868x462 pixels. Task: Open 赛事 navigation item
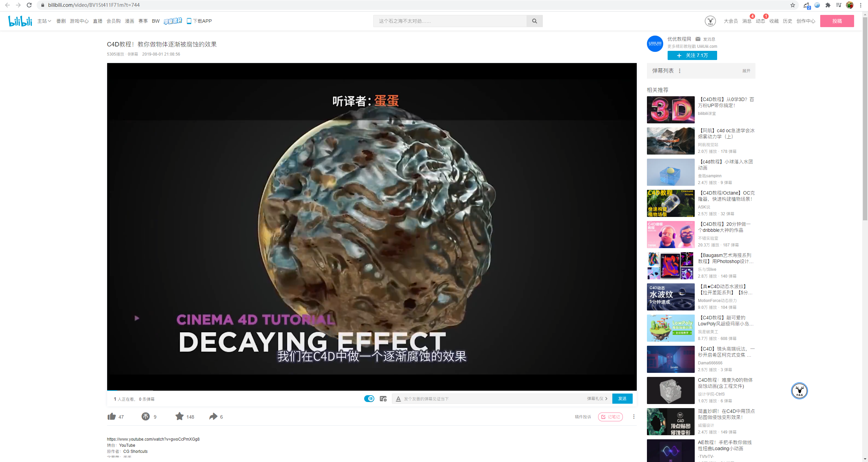tap(143, 21)
